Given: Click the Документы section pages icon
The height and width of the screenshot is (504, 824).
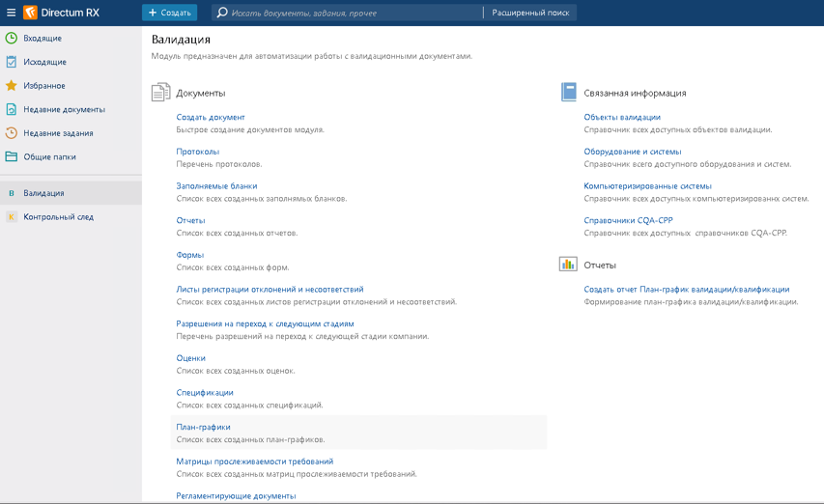Looking at the screenshot, I should point(160,93).
